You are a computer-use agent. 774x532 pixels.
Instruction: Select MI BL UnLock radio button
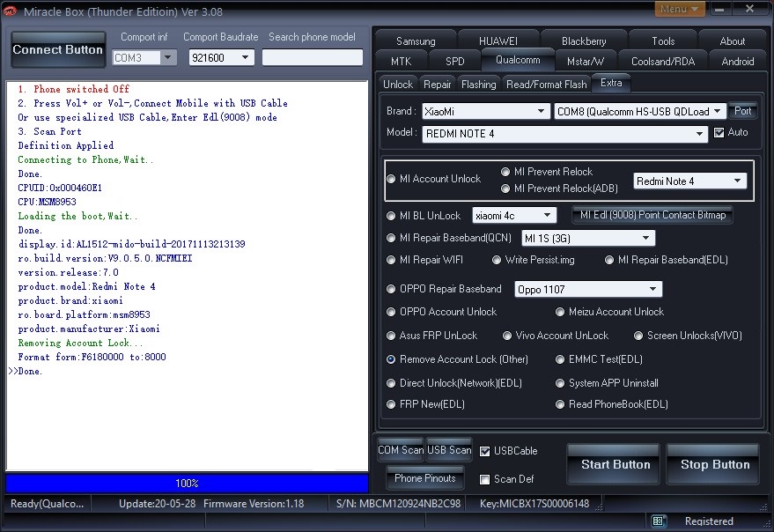[391, 216]
